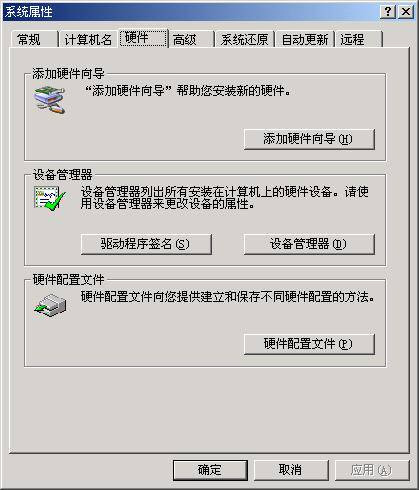This screenshot has height=490, width=419.
Task: Open 驱动程序签名(S) settings
Action: click(x=146, y=244)
